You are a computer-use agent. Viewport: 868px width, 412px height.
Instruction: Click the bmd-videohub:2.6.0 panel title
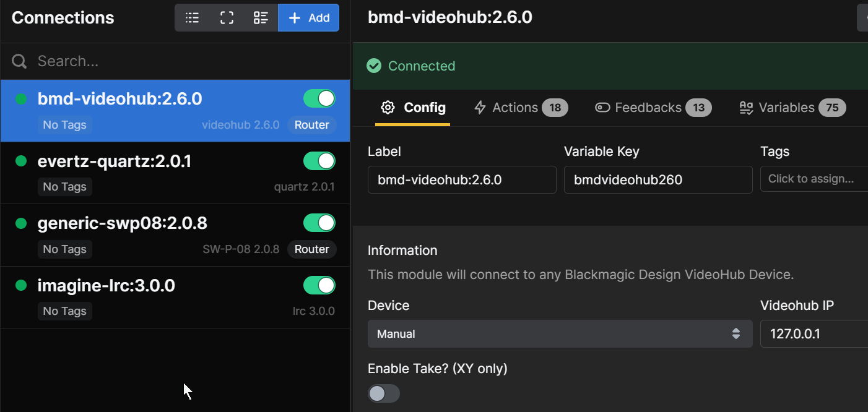(450, 17)
